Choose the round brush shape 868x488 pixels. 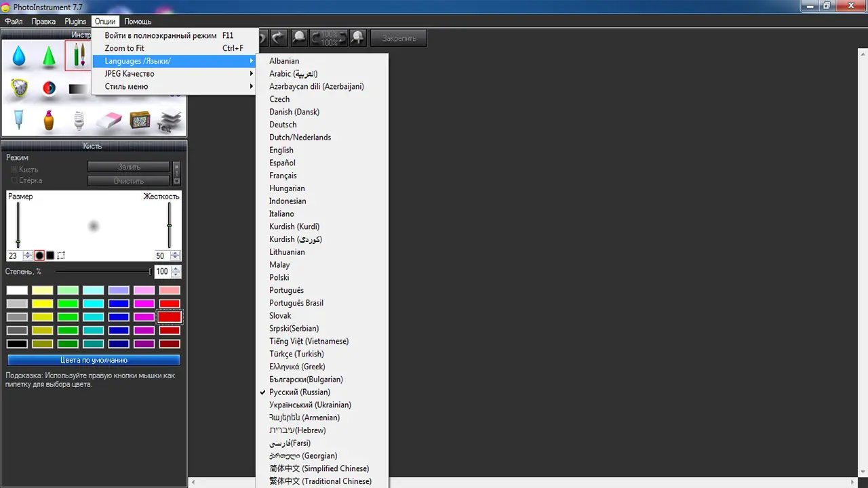(x=39, y=256)
